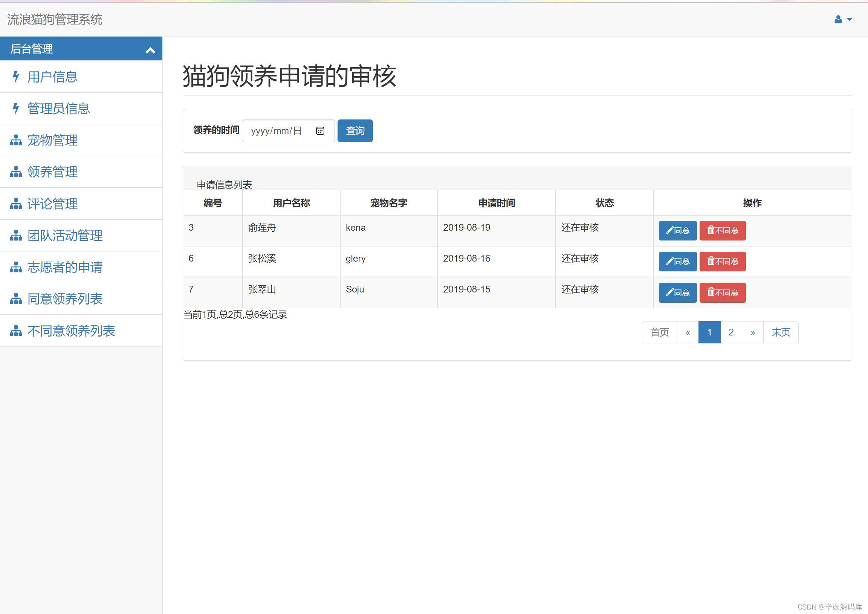Click the 查询 search button

coord(355,131)
